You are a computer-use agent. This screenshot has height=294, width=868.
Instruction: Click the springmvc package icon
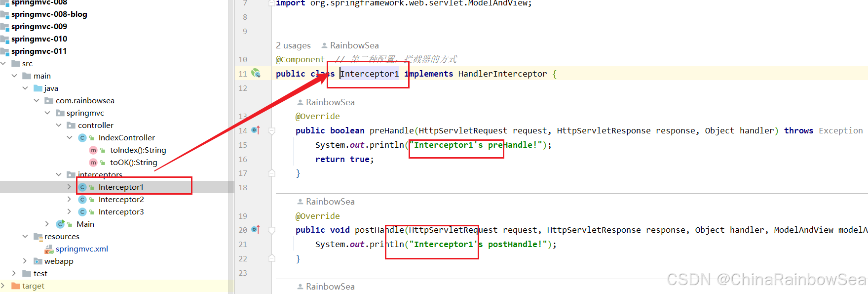[x=60, y=113]
